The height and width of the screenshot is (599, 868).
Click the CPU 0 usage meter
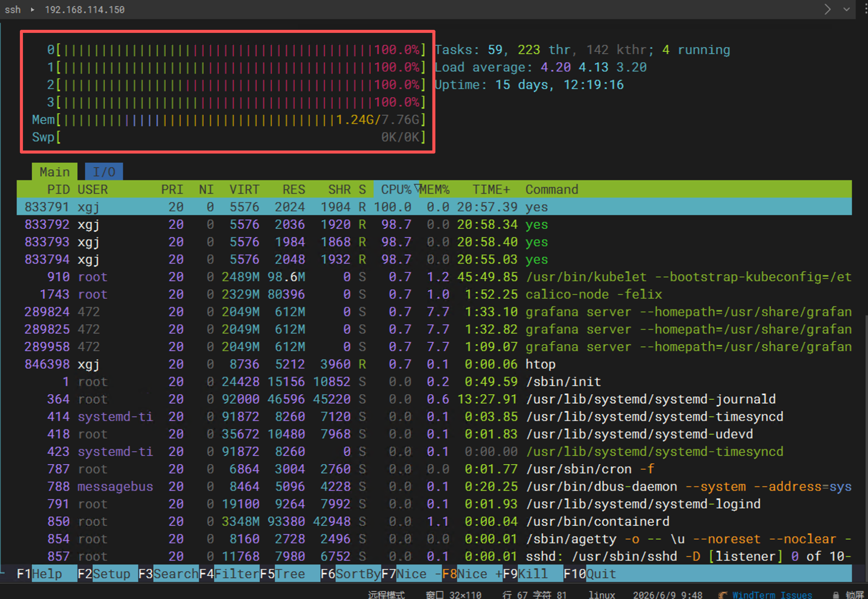pyautogui.click(x=236, y=50)
